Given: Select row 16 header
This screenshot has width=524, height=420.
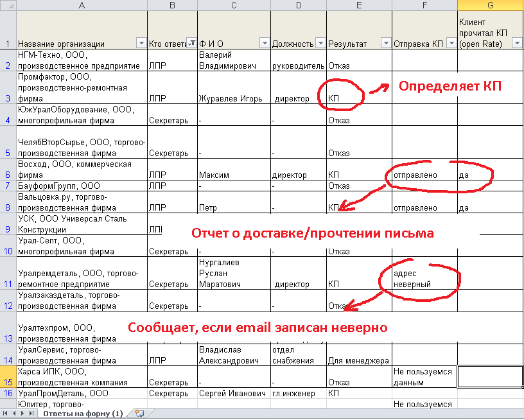Looking at the screenshot, I should pos(8,393).
